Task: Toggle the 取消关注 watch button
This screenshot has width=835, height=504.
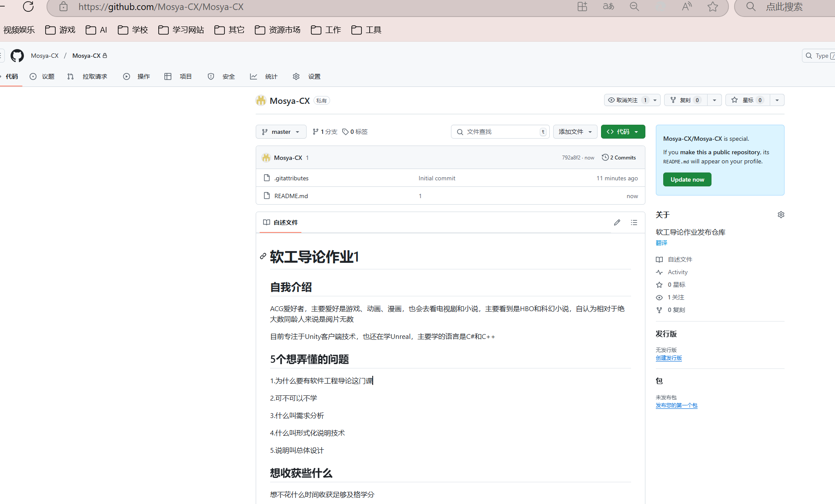Action: pos(626,100)
